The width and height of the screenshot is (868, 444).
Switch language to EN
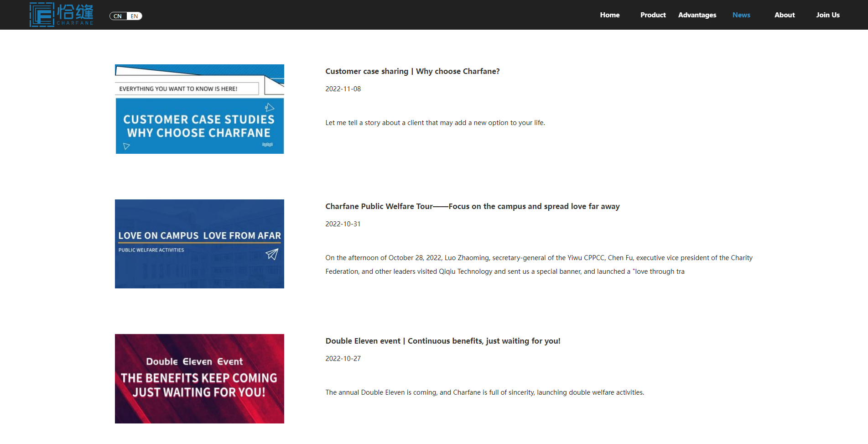click(x=135, y=16)
